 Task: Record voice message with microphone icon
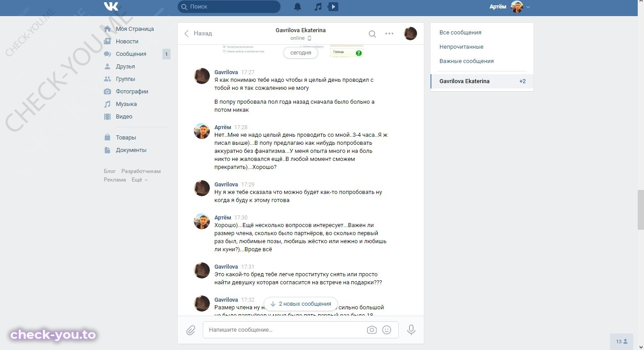(x=411, y=330)
